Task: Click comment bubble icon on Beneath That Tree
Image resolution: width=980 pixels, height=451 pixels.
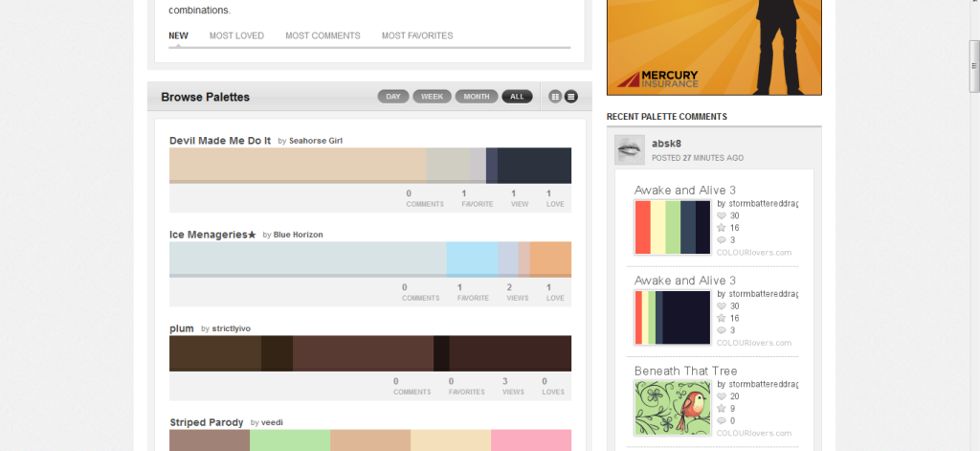Action: (x=722, y=420)
